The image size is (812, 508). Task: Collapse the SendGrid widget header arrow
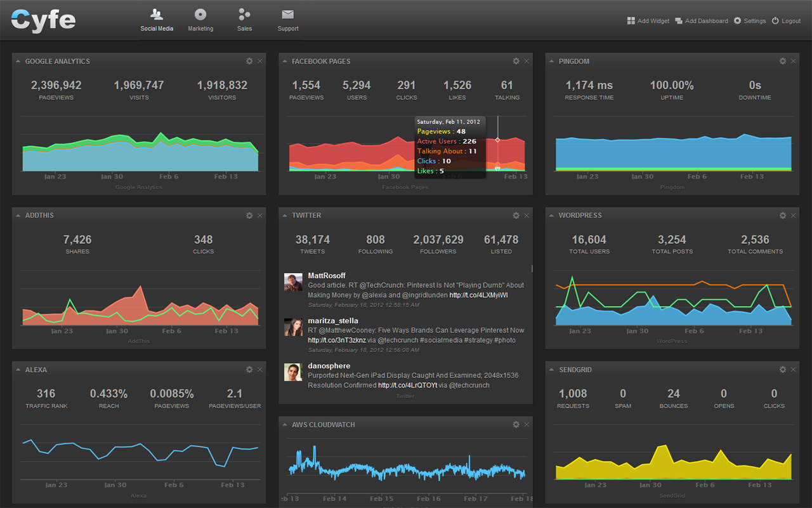[x=552, y=370]
